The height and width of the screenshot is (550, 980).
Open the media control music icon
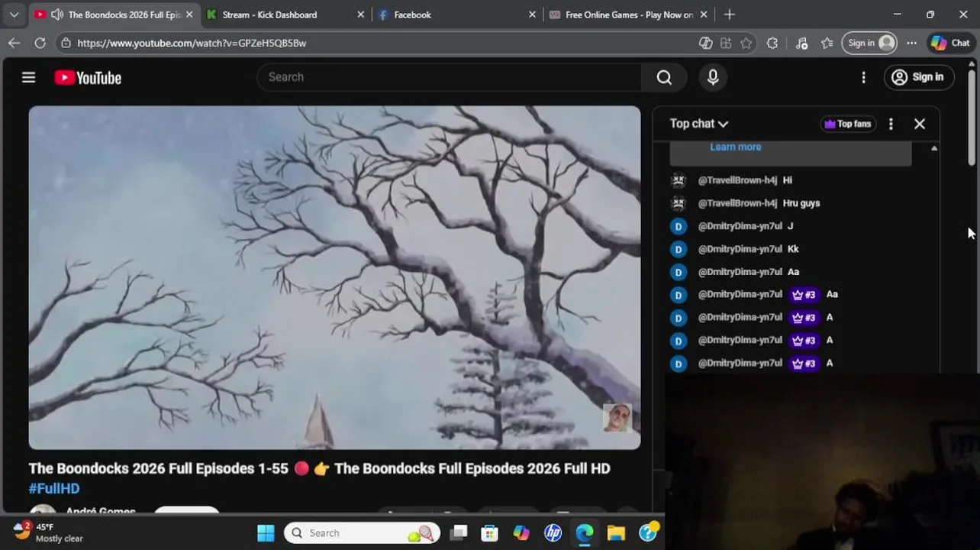801,43
